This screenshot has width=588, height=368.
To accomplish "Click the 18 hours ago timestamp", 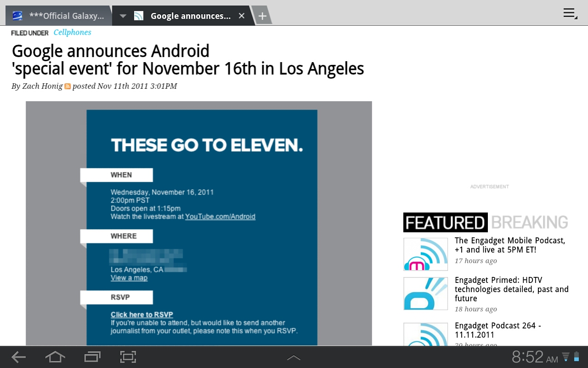I will (476, 309).
